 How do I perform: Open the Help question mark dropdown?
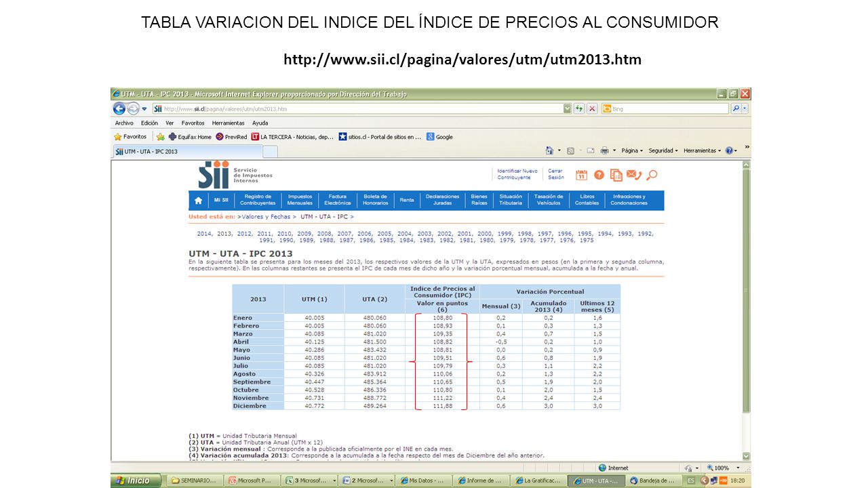pyautogui.click(x=731, y=150)
